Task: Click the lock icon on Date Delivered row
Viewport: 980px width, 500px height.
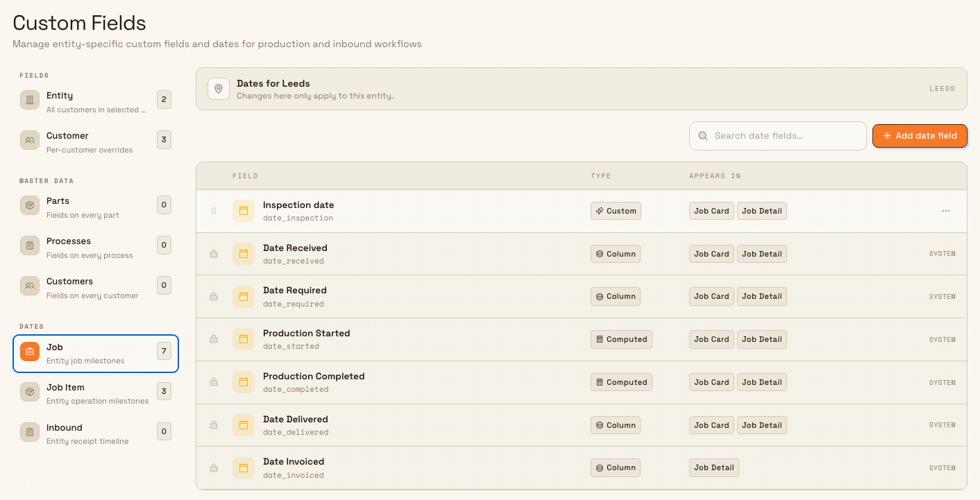Action: pyautogui.click(x=214, y=425)
